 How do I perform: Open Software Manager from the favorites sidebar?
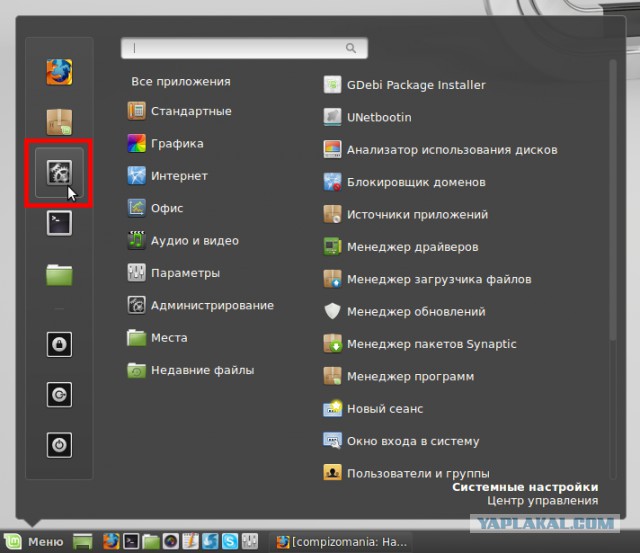click(59, 122)
